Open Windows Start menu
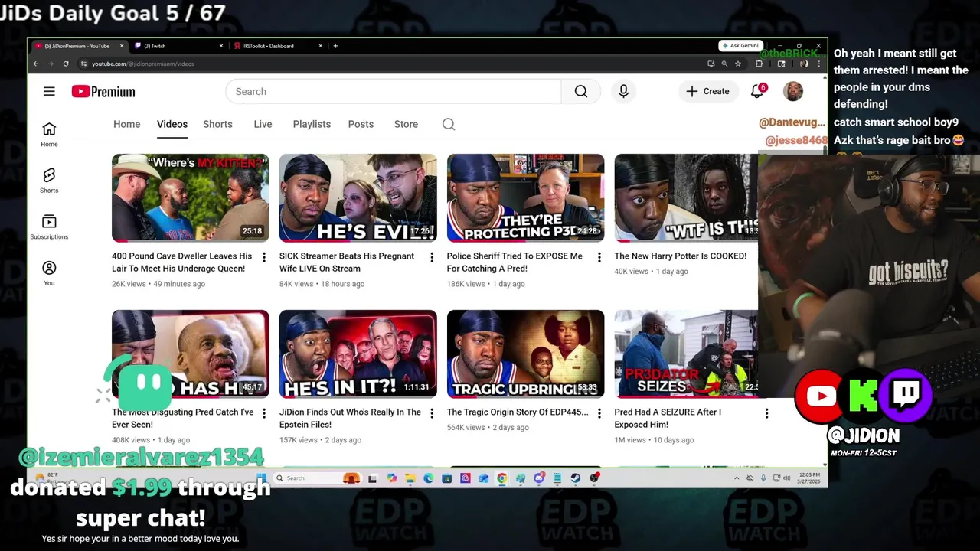 [263, 478]
